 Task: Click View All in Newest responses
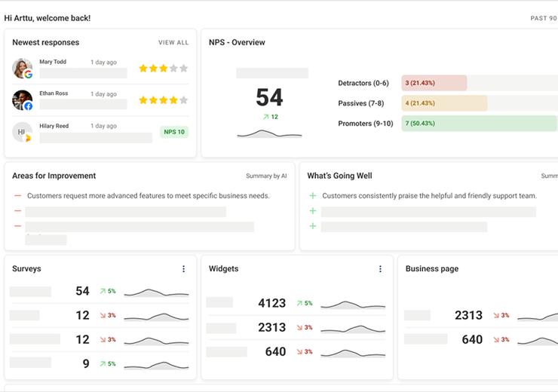(x=173, y=43)
